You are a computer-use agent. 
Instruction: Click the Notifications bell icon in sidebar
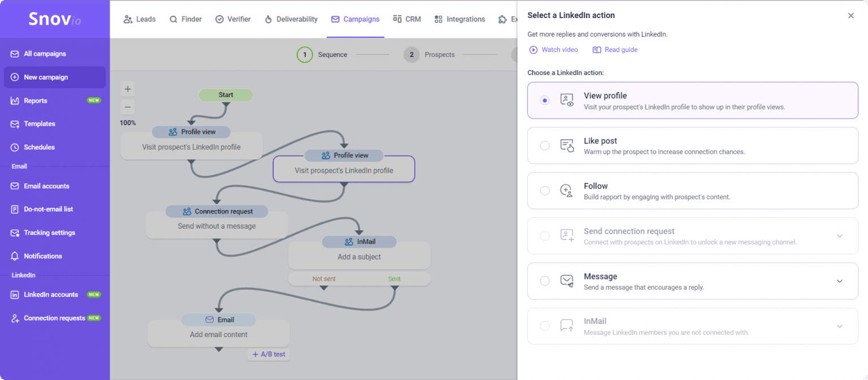point(15,256)
